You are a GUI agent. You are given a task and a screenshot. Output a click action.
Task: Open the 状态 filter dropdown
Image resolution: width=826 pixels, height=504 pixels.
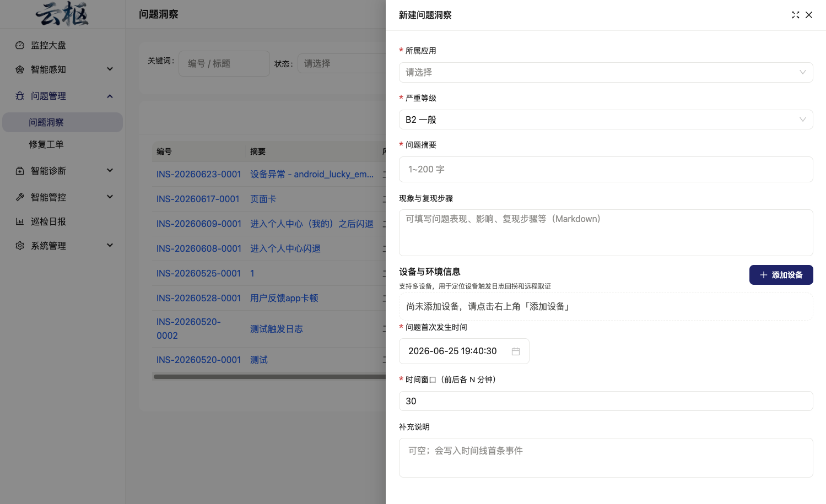click(x=342, y=63)
